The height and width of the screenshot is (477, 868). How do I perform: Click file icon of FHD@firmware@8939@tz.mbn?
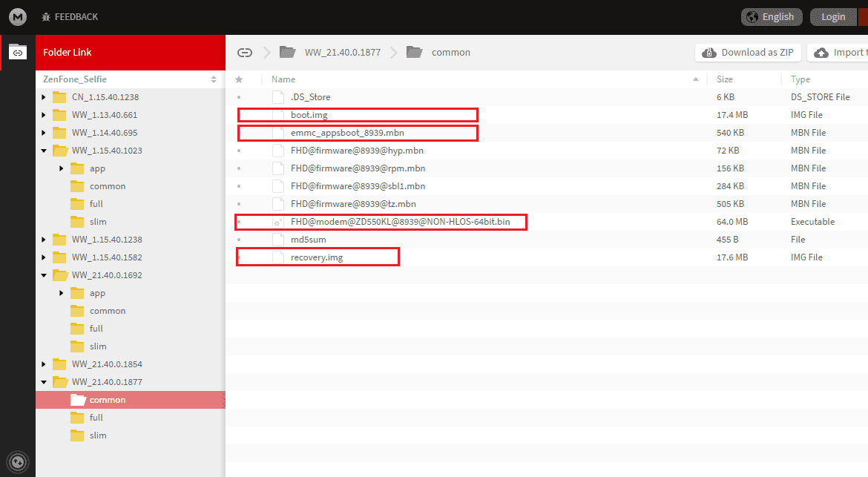(x=278, y=204)
